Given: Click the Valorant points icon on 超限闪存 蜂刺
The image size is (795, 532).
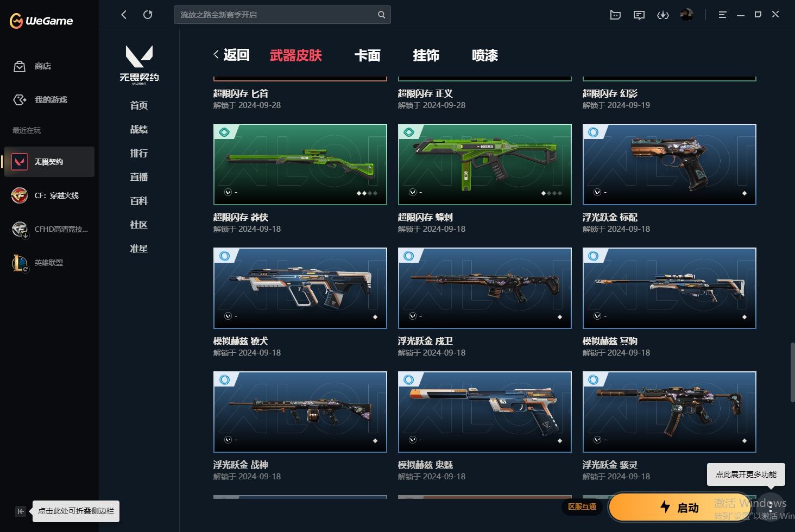Looking at the screenshot, I should tap(413, 192).
